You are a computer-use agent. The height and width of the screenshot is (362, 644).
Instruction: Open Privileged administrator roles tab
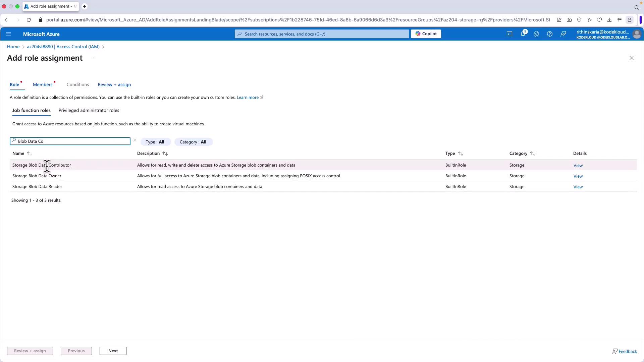pyautogui.click(x=89, y=111)
